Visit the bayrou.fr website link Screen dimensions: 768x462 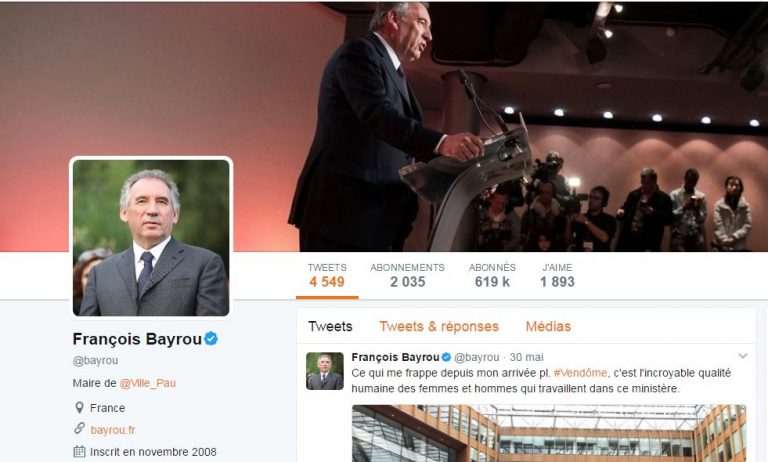[113, 430]
